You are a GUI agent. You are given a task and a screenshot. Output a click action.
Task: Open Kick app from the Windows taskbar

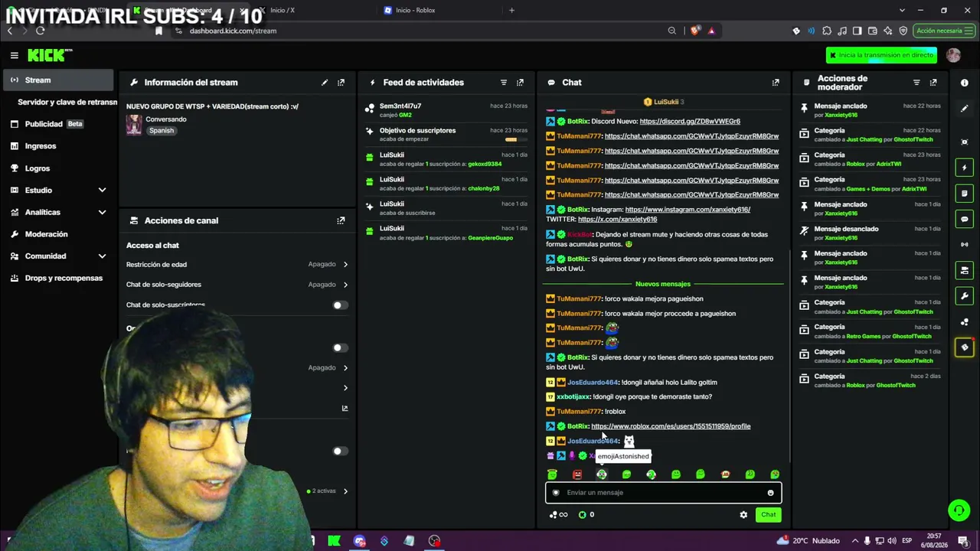coord(335,541)
